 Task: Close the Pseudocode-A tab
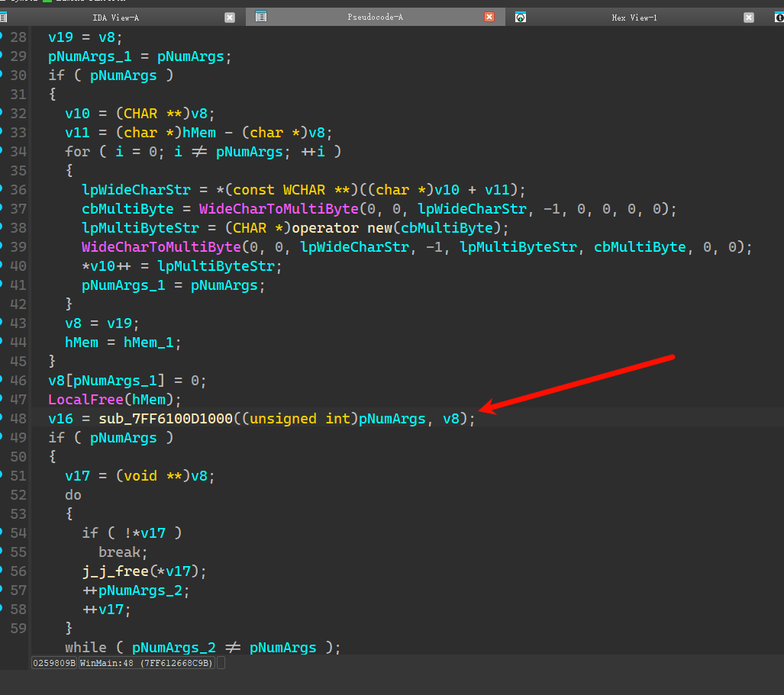[489, 17]
